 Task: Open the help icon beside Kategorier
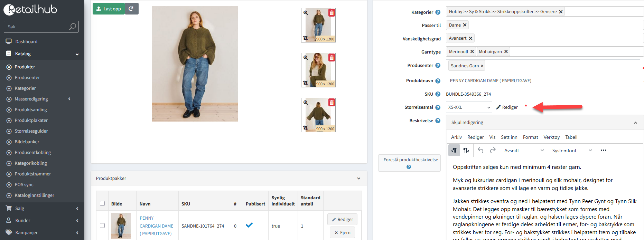click(x=438, y=12)
